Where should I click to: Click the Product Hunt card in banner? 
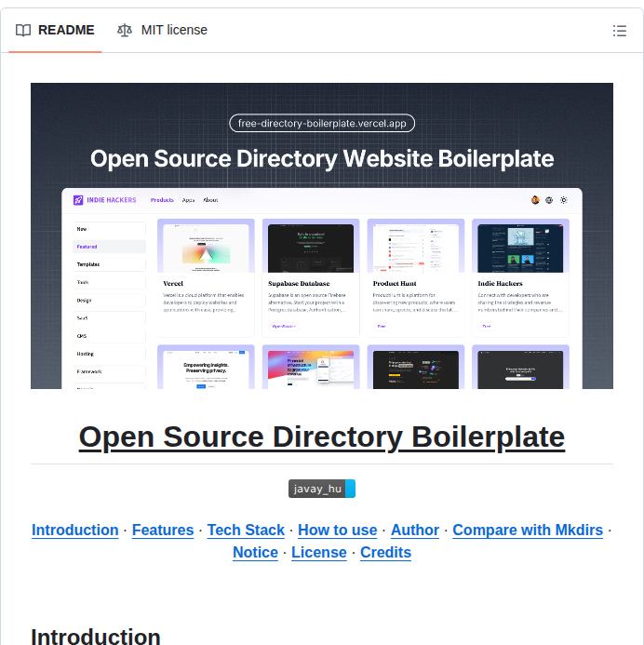[x=416, y=277]
